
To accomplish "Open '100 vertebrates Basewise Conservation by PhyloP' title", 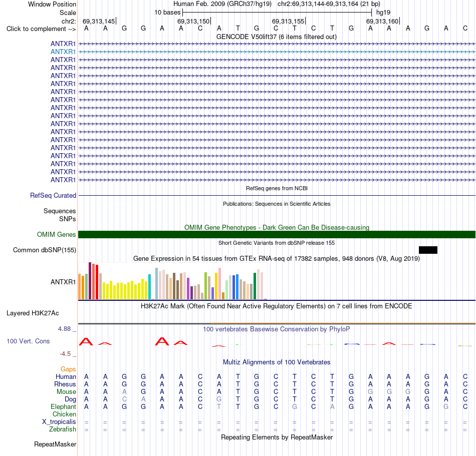I will (277, 329).
